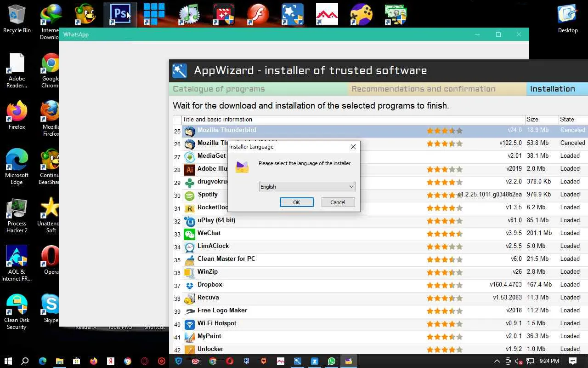Open File Explorer from the taskbar
Viewport: 588px width, 368px height.
click(59, 361)
